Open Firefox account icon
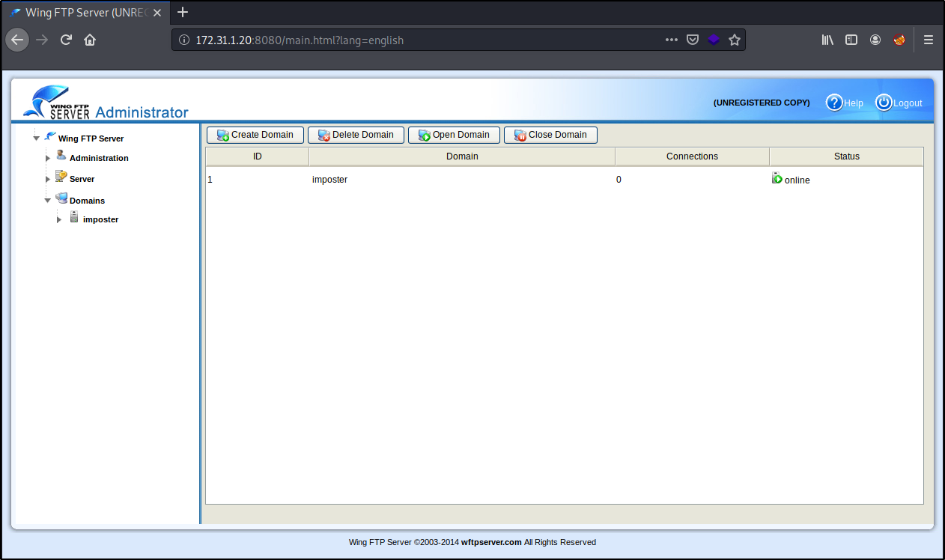The image size is (945, 560). (x=875, y=40)
